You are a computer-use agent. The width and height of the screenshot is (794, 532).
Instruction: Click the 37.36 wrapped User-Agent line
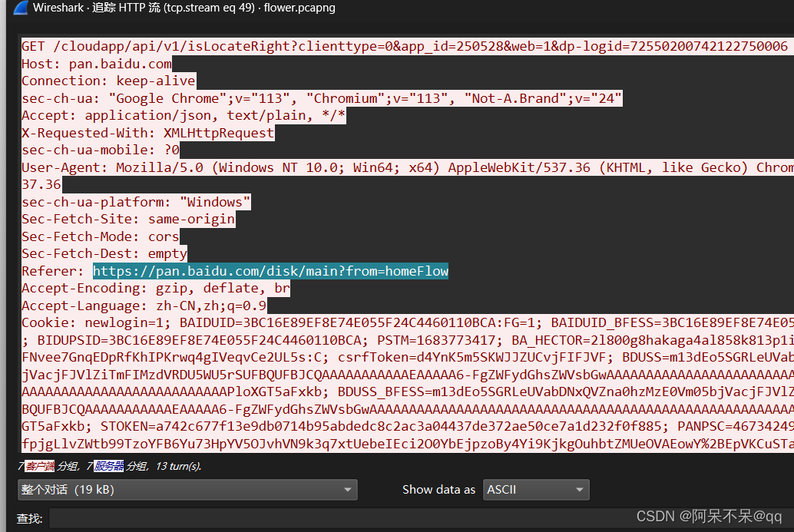click(x=41, y=184)
